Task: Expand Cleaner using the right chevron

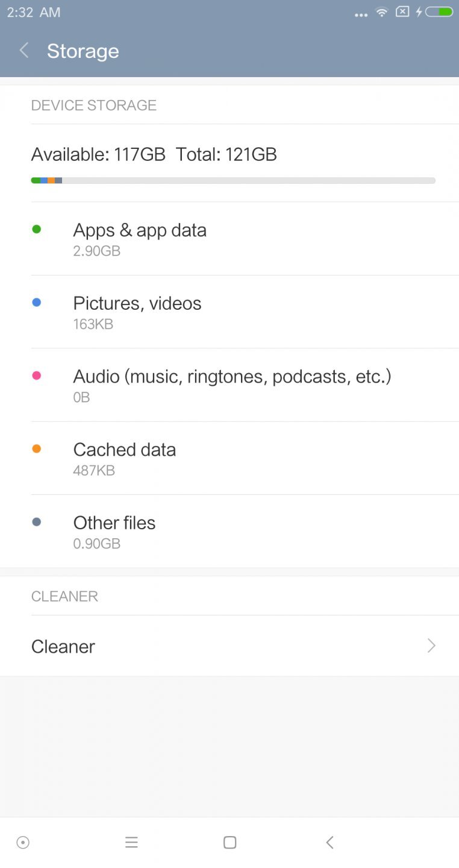Action: tap(431, 646)
